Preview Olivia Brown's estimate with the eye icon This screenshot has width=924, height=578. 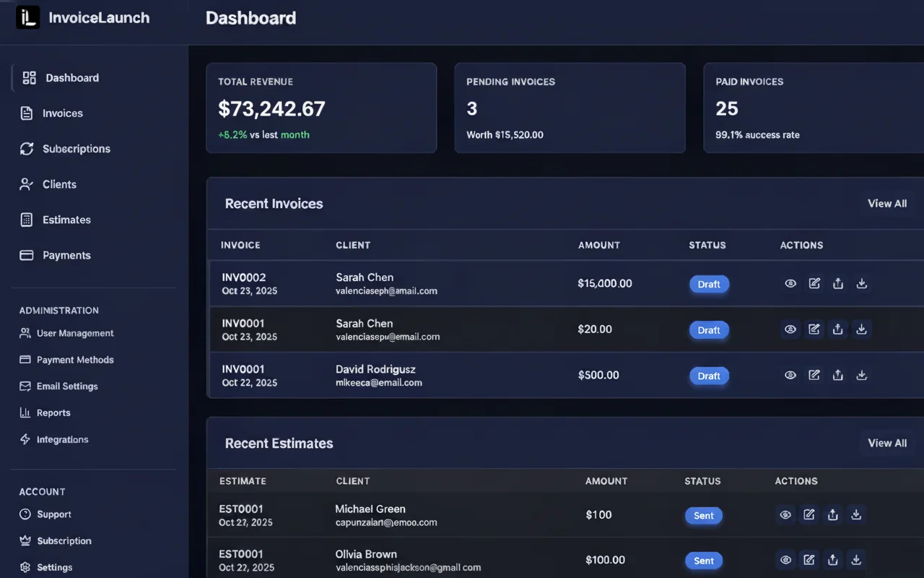point(785,560)
